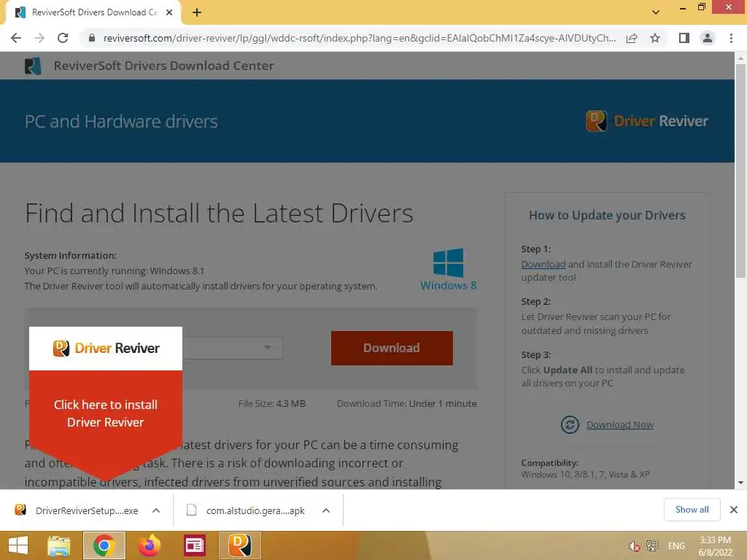
Task: Click Download Time: Under 1 minute text
Action: 406,403
